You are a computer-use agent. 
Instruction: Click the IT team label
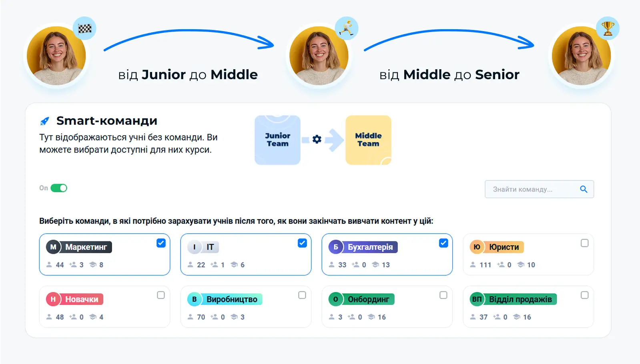[210, 247]
